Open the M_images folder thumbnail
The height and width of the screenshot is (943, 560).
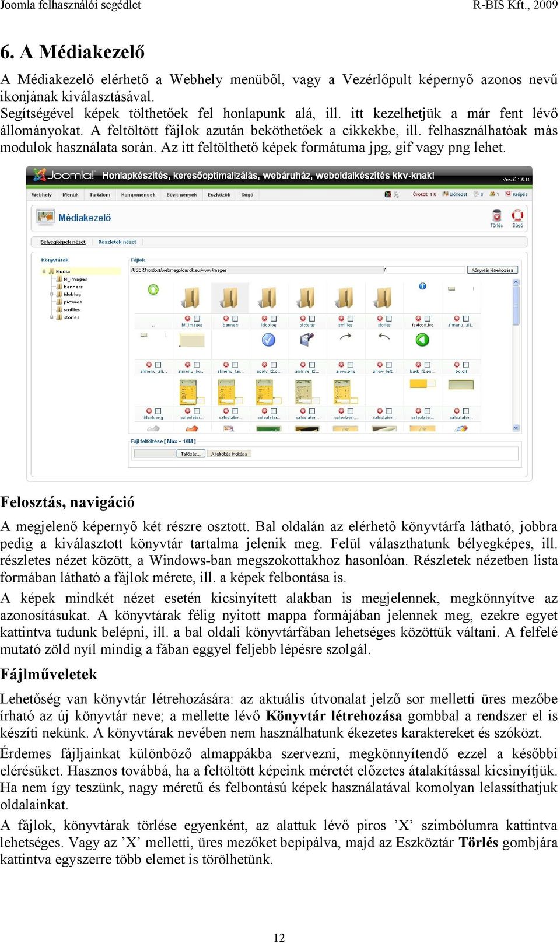(x=190, y=297)
